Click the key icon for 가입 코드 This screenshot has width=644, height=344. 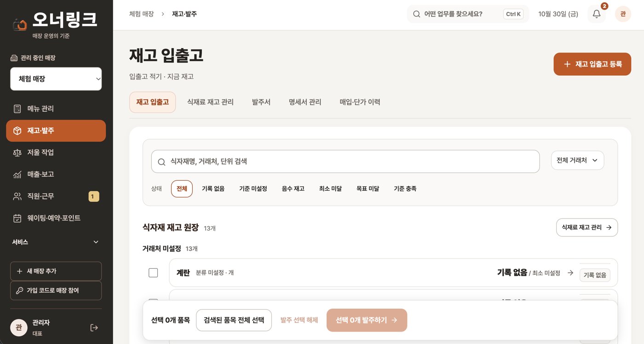(x=19, y=291)
